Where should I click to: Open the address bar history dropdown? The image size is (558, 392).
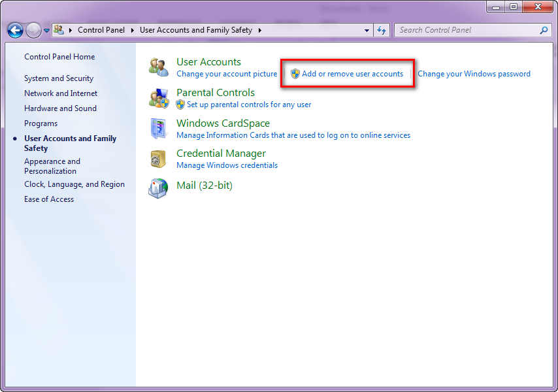point(367,30)
